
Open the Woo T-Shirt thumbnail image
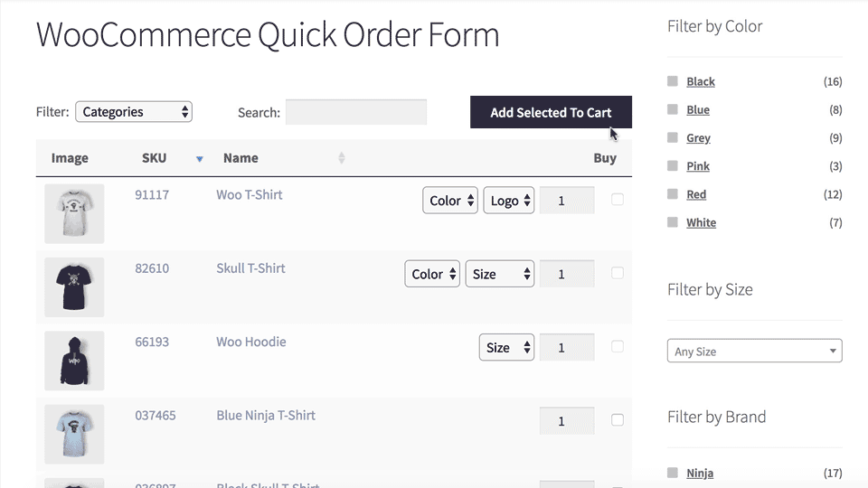coord(74,213)
